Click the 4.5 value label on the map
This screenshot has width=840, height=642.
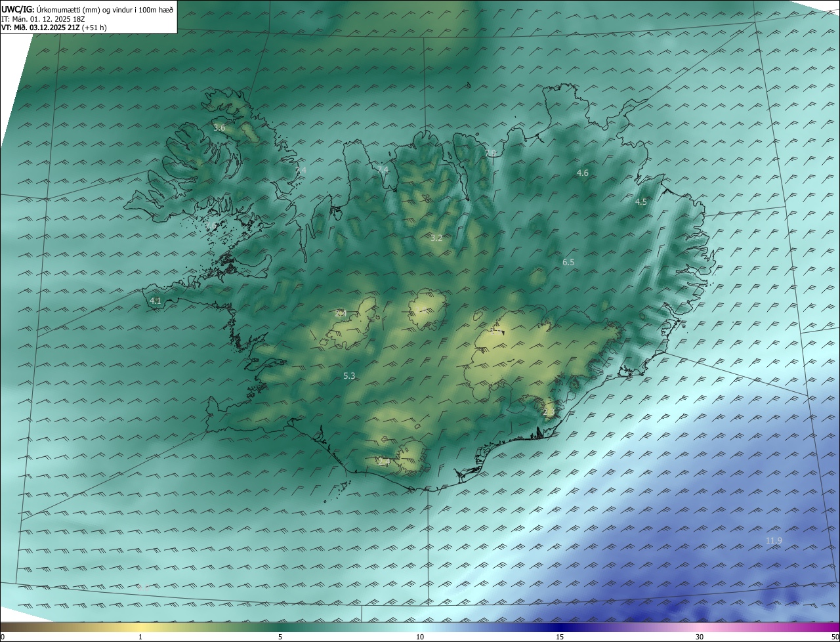point(641,202)
